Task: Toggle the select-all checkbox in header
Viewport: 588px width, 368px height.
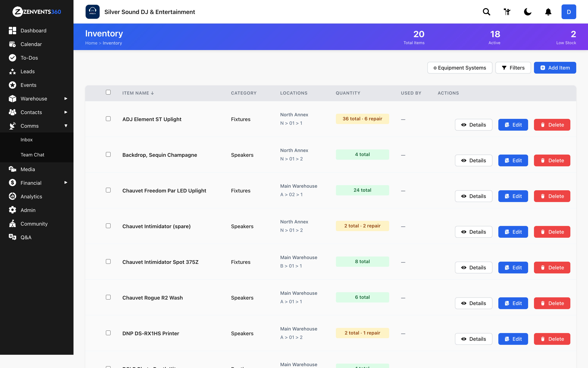Action: [x=108, y=92]
